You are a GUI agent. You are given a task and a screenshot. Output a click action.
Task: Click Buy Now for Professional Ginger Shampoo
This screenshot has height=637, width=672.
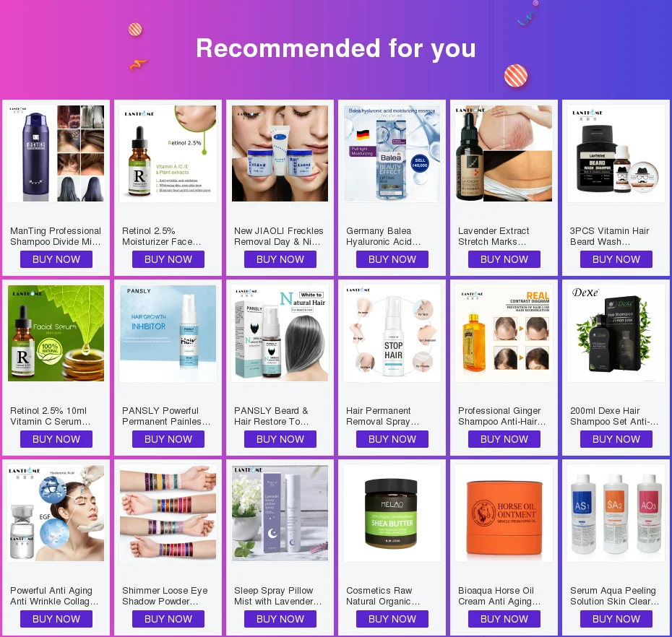(x=504, y=439)
